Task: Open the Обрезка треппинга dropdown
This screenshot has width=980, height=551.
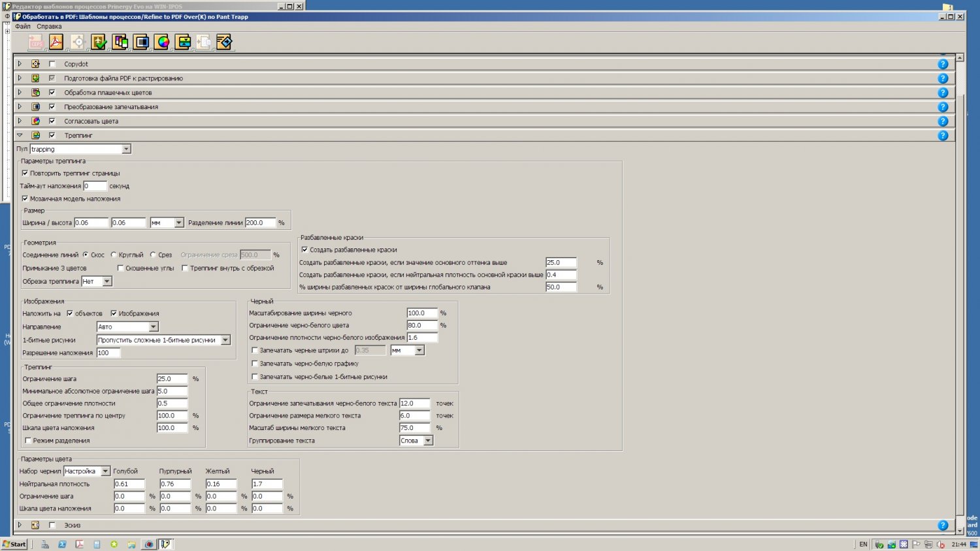Action: (x=107, y=282)
